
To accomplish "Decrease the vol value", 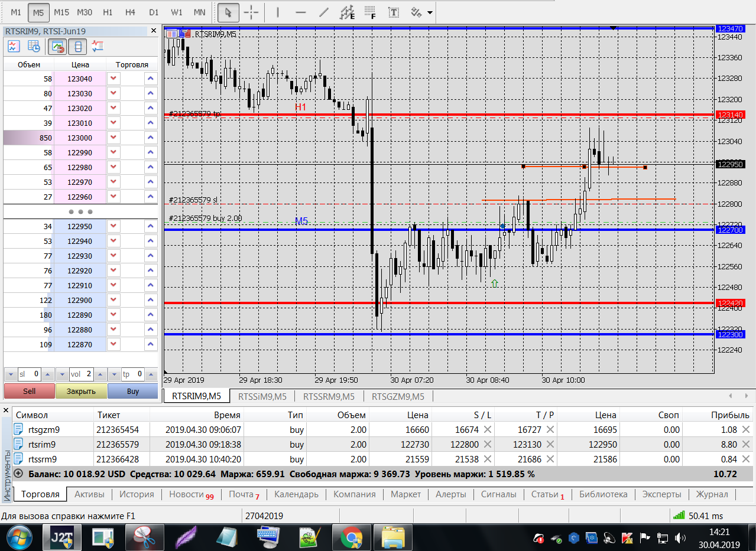I will [x=63, y=374].
